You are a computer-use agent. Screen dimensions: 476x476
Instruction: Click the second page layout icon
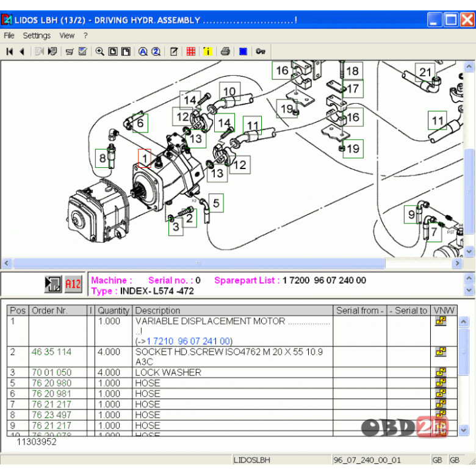tap(126, 52)
